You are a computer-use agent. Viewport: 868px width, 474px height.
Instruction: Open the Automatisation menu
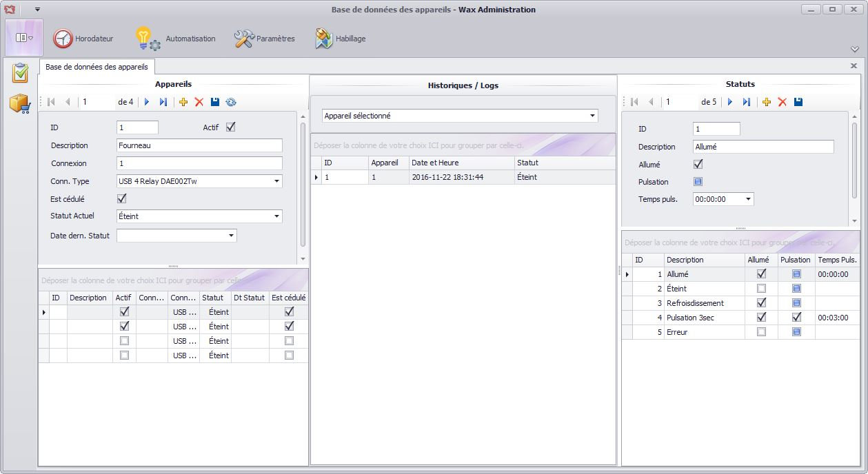[x=176, y=39]
